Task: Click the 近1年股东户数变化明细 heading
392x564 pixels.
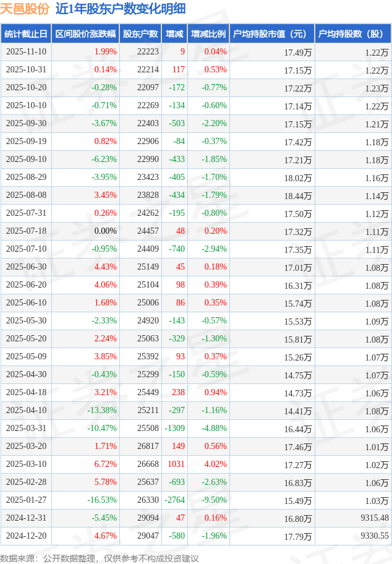Action: [x=120, y=9]
